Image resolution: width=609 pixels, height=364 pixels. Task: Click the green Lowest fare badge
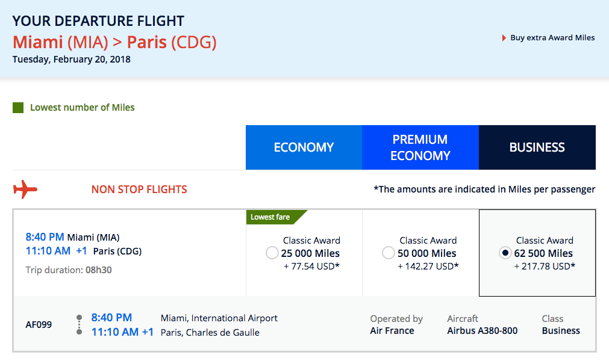pyautogui.click(x=272, y=217)
